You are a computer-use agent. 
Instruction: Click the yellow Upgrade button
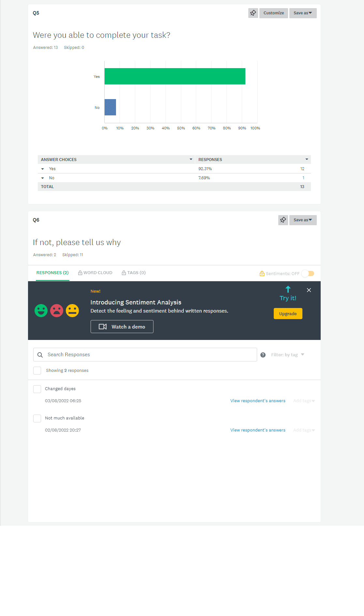288,314
